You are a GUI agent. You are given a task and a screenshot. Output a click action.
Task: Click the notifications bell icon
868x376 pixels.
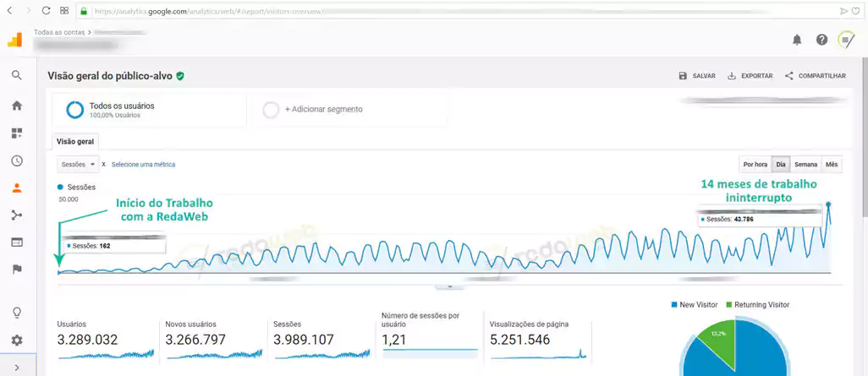(x=796, y=40)
